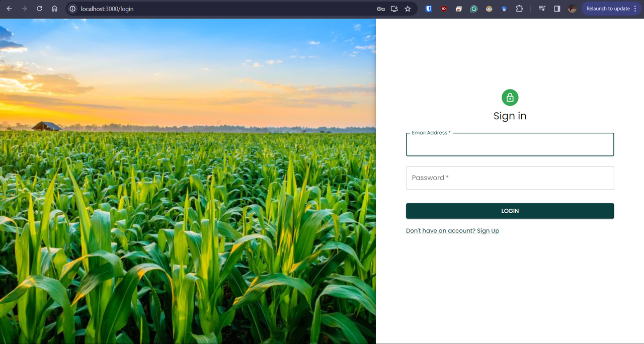This screenshot has width=644, height=344.
Task: Follow the Don't have an account? Sign Up link
Action: coord(452,231)
